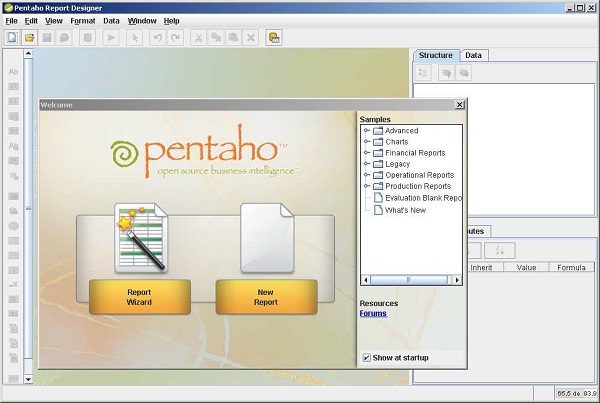Open the Format menu
Viewport: 600px width, 403px height.
(83, 21)
